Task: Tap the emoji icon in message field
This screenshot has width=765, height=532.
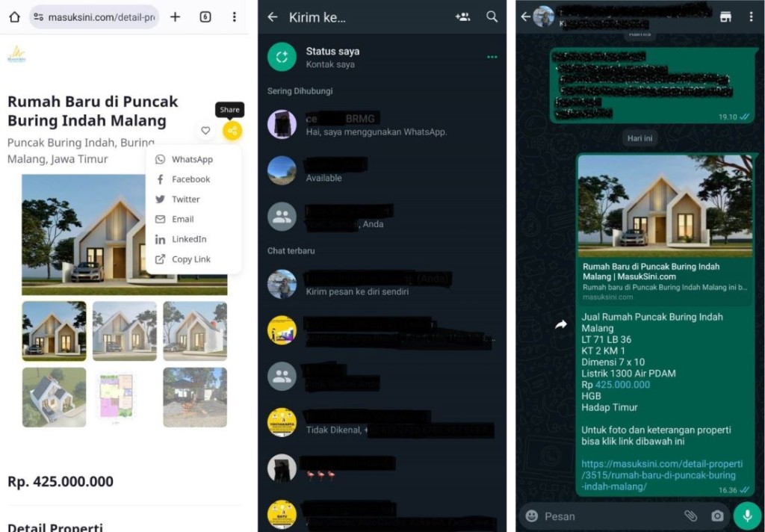Action: (x=532, y=516)
